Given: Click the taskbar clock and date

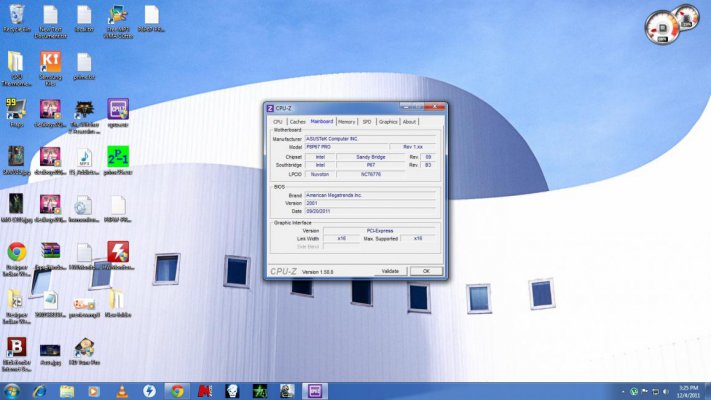Looking at the screenshot, I should 688,391.
